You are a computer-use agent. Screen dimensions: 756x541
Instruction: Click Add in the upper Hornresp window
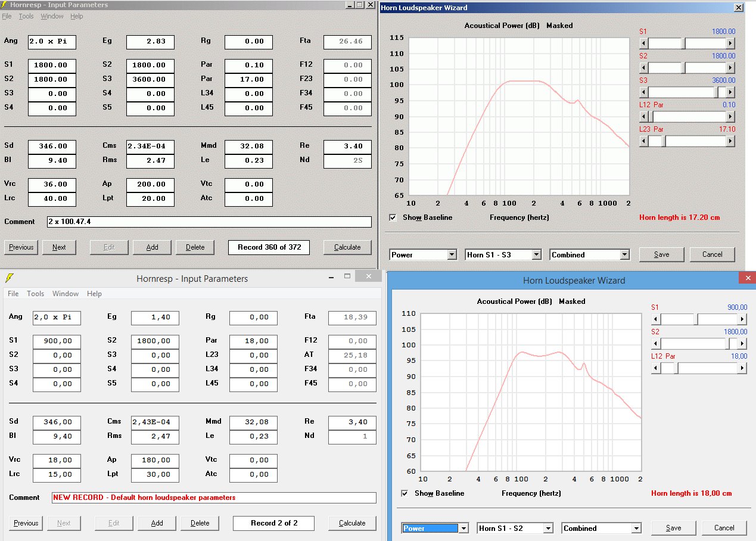(x=153, y=247)
